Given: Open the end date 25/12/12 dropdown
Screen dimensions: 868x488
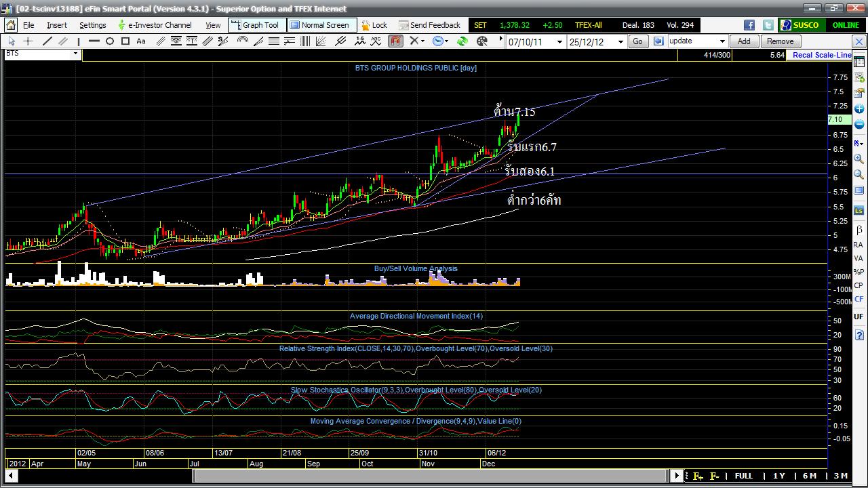Looking at the screenshot, I should [620, 41].
